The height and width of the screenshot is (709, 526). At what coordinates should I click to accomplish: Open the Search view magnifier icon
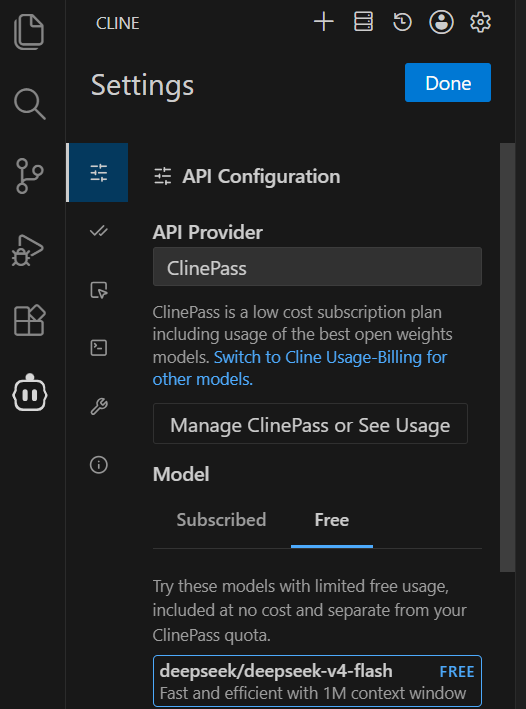click(29, 104)
